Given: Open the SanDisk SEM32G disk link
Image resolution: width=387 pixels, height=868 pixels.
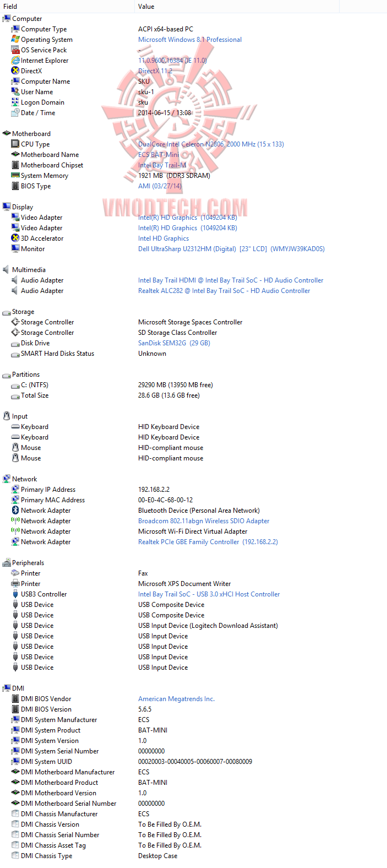Looking at the screenshot, I should [174, 343].
